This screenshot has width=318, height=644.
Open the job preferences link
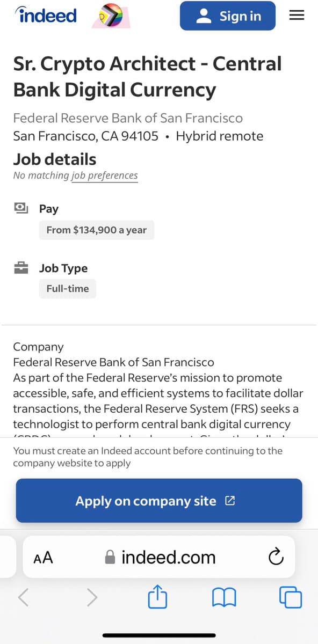pyautogui.click(x=105, y=175)
